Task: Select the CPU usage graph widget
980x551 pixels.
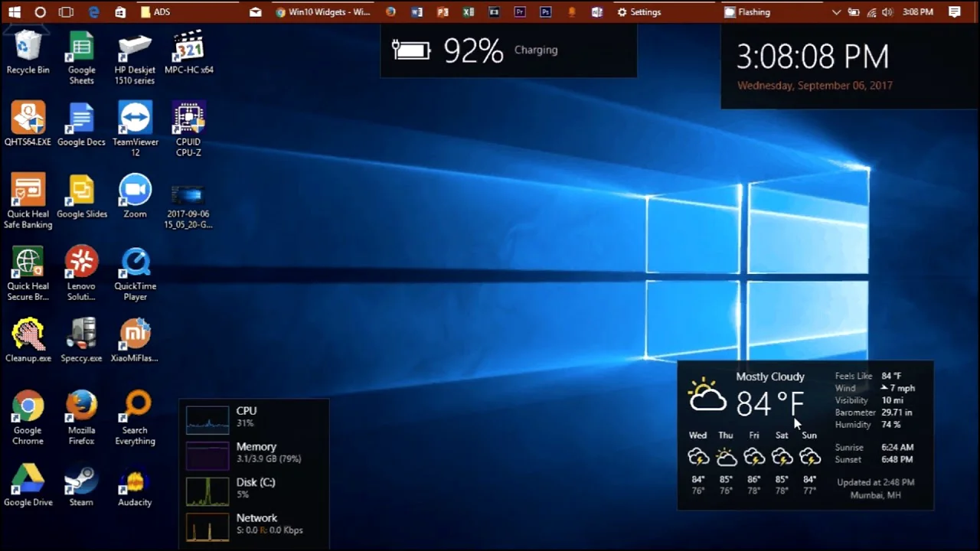Action: pyautogui.click(x=207, y=419)
